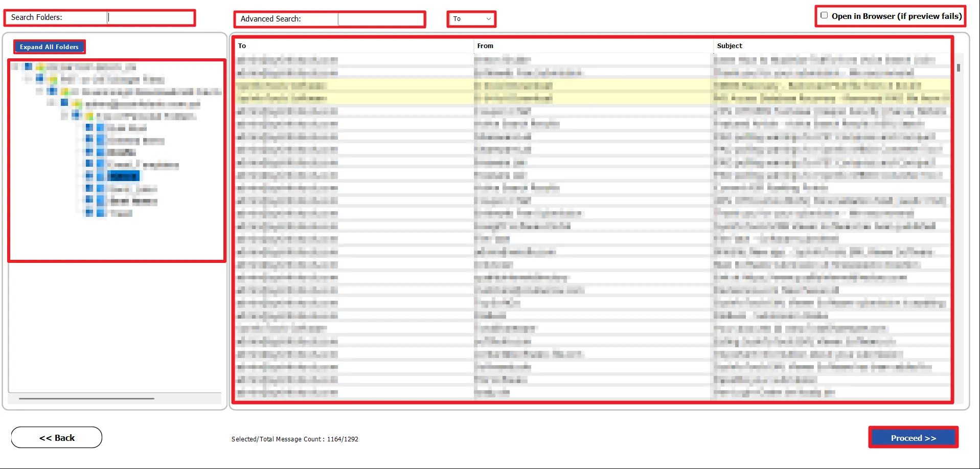The image size is (980, 469).
Task: Click the root node's folder icon
Action: 40,66
